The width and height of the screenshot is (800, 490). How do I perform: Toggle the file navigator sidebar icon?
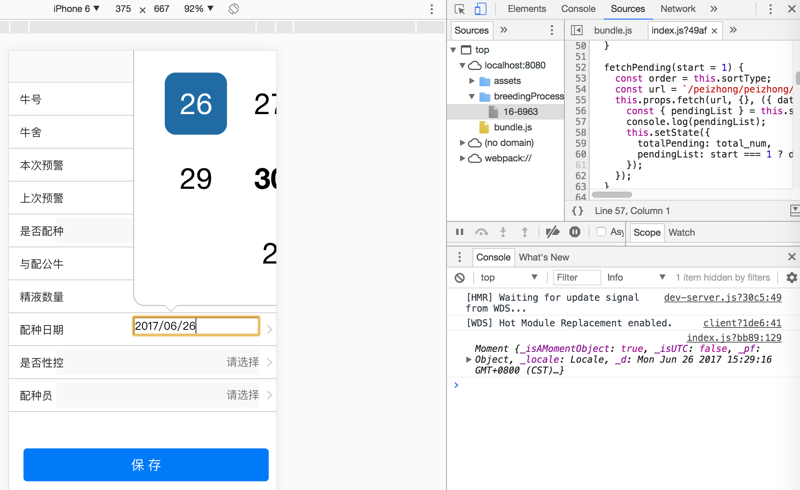(x=577, y=30)
